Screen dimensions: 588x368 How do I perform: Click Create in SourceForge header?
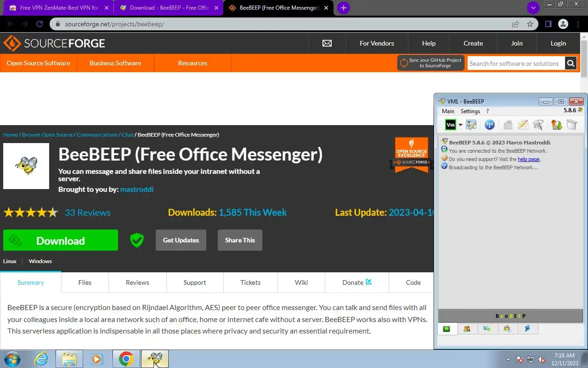473,43
